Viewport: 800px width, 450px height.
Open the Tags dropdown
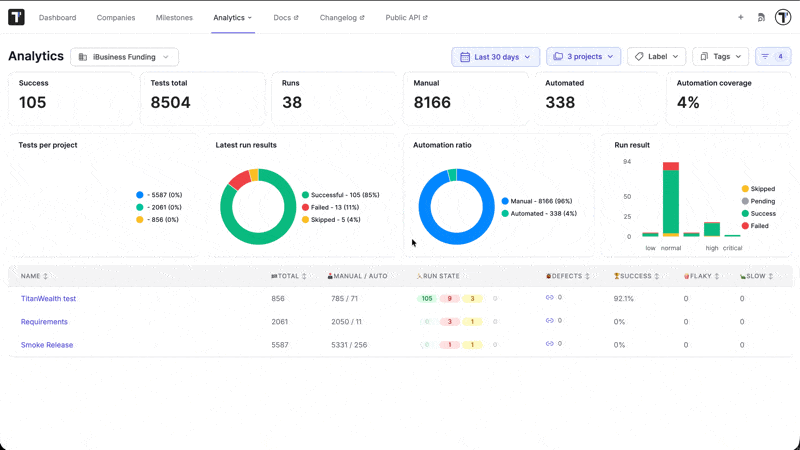(720, 57)
